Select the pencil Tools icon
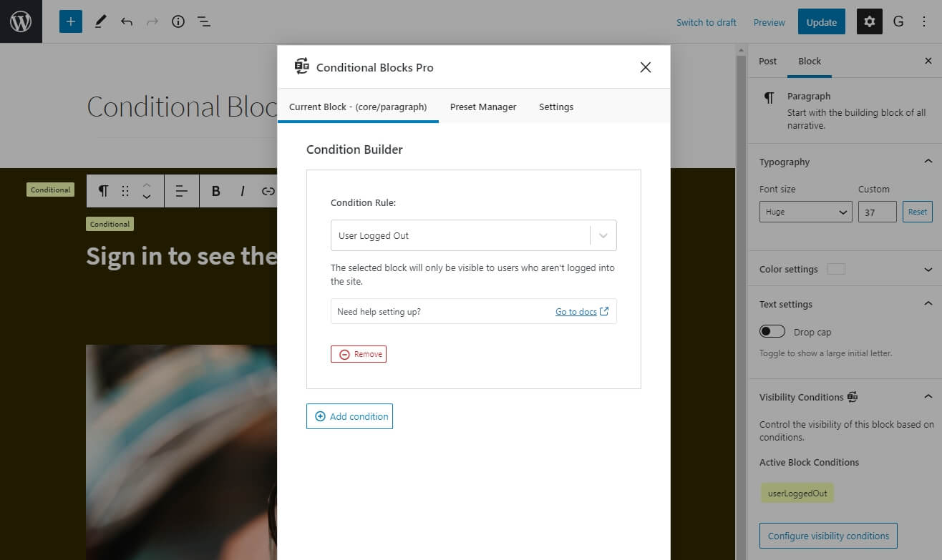The image size is (942, 560). tap(100, 21)
